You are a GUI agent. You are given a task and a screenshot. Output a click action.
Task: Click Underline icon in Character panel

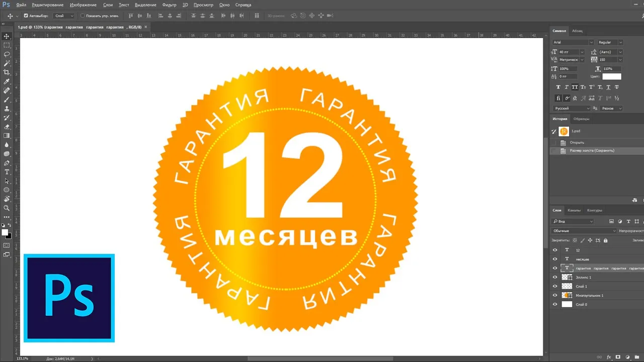point(608,87)
